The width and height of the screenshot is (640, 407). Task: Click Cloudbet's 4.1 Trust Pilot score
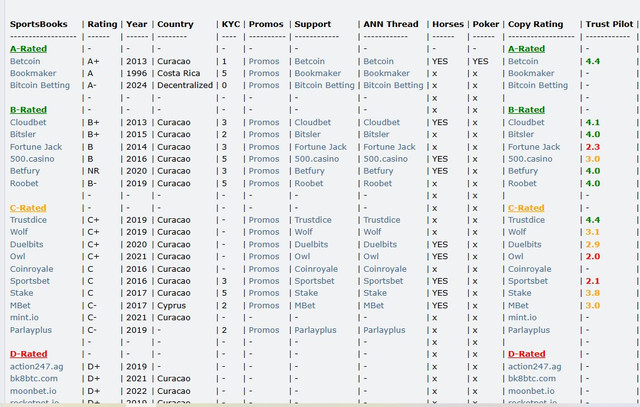point(593,122)
